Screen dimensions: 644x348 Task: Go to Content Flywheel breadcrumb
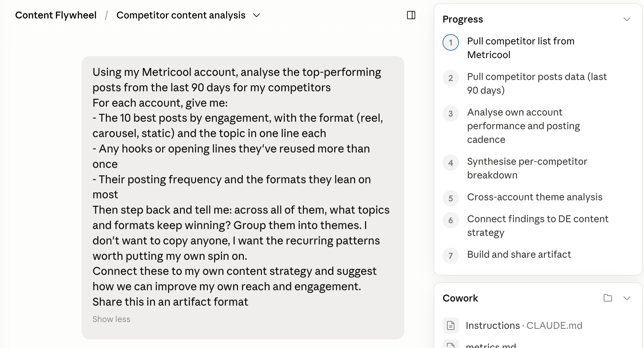coord(56,15)
